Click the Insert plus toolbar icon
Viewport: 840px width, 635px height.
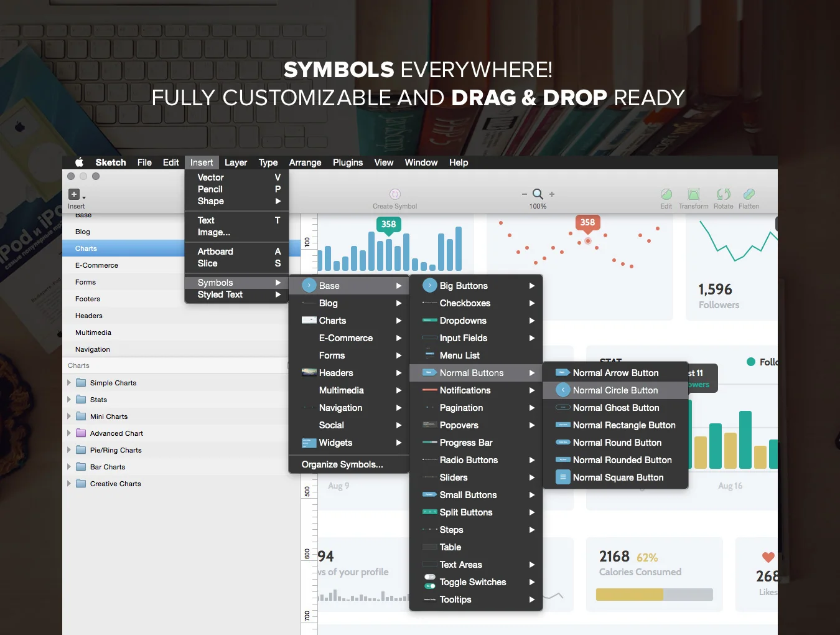pyautogui.click(x=74, y=194)
